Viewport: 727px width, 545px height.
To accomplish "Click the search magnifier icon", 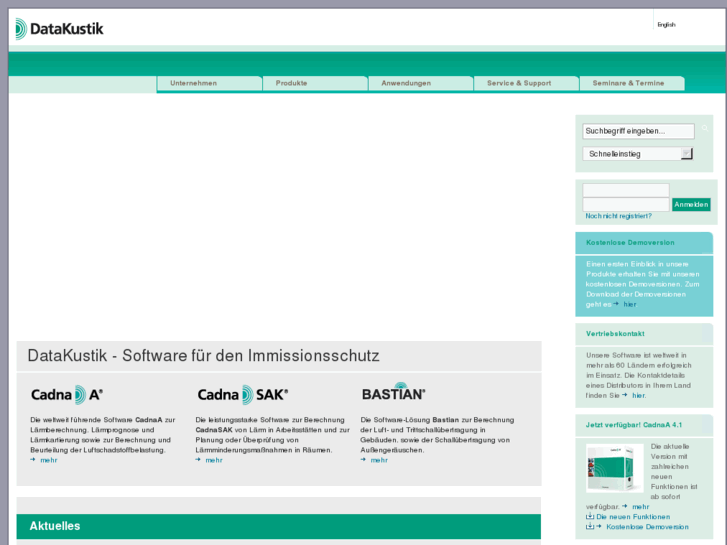I will [705, 129].
